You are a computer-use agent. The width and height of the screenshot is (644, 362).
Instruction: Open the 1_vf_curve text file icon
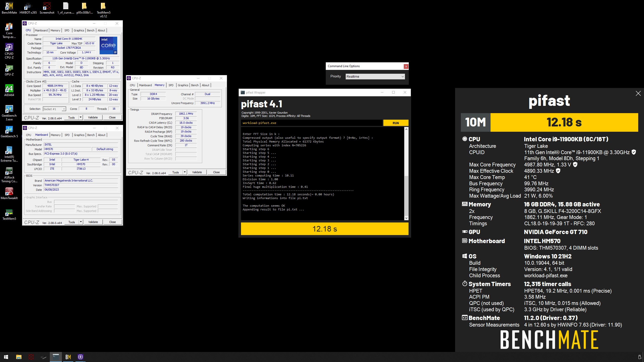click(66, 8)
